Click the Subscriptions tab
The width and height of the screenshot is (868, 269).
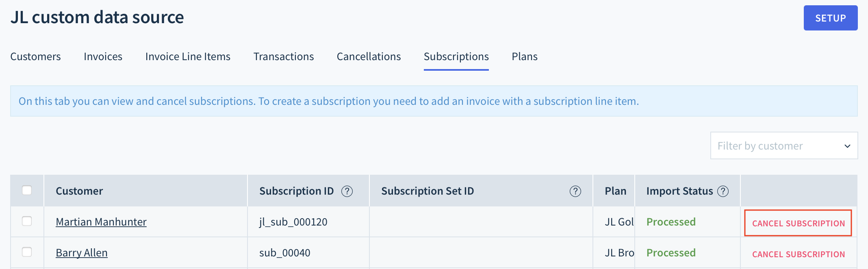pyautogui.click(x=456, y=56)
